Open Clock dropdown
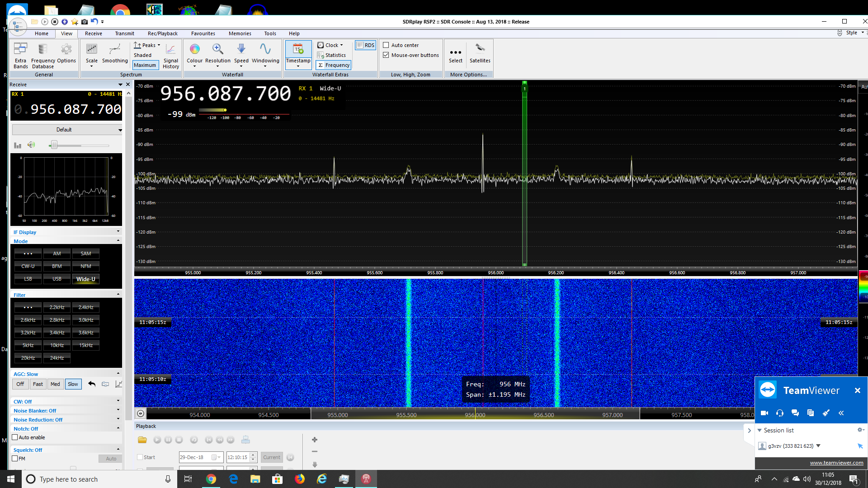This screenshot has height=488, width=868. pos(330,45)
